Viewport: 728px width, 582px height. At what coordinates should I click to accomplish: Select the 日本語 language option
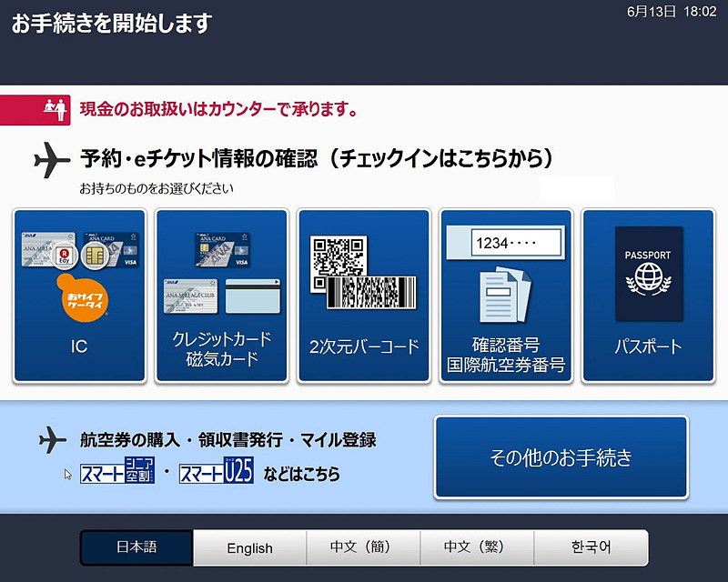click(136, 547)
